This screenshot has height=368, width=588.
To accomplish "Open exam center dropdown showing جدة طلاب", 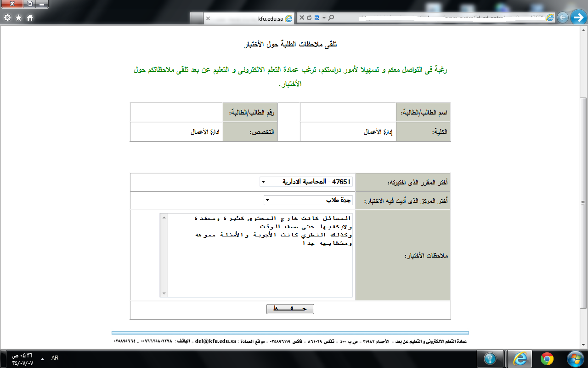I will coord(308,200).
